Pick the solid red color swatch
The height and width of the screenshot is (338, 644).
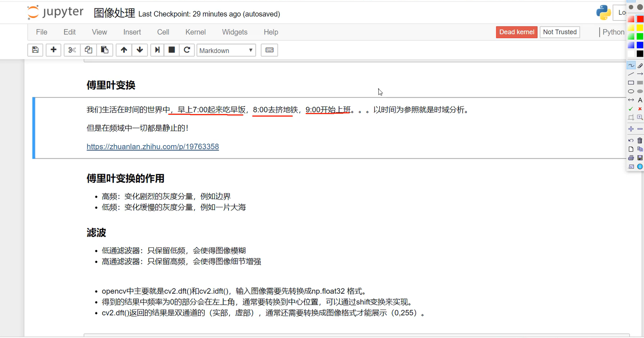640,19
